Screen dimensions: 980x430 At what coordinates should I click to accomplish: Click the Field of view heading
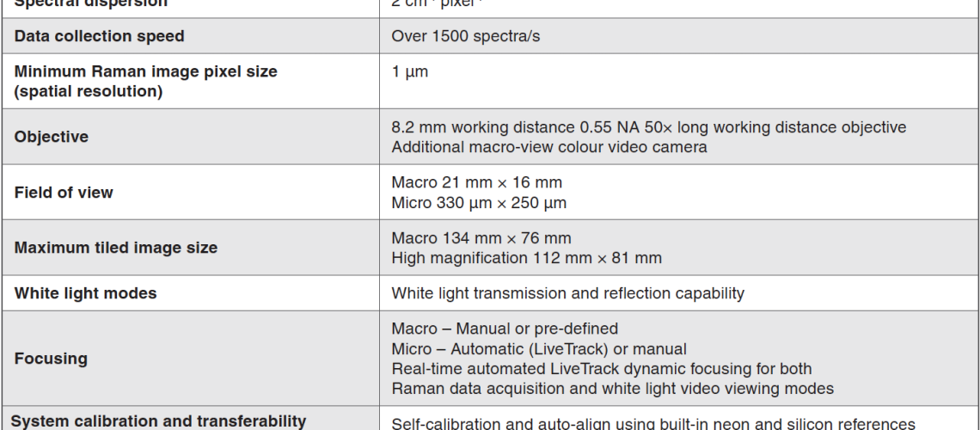64,193
